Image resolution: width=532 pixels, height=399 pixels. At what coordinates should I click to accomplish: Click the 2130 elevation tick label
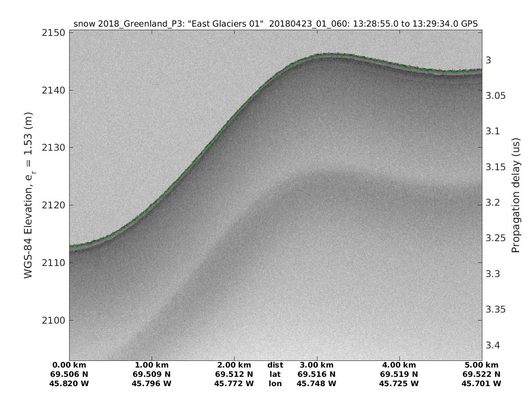click(54, 148)
